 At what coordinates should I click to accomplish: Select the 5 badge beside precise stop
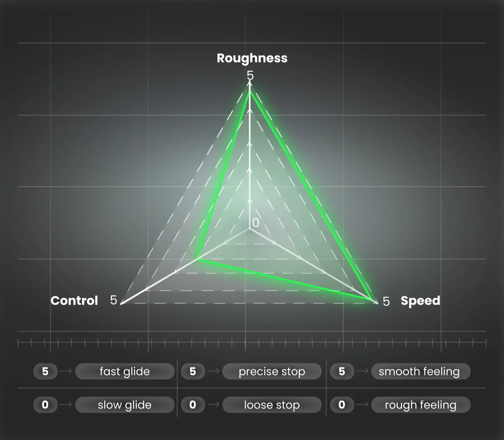[193, 371]
